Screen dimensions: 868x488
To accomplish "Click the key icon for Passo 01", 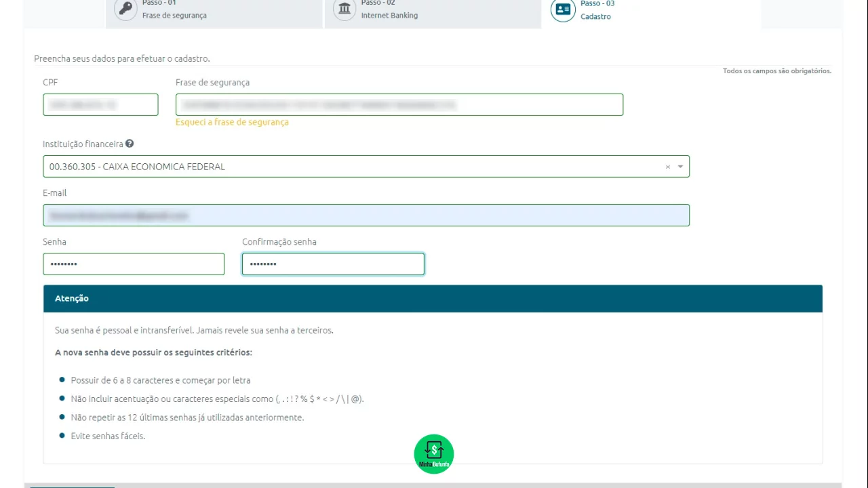I will 125,9.
